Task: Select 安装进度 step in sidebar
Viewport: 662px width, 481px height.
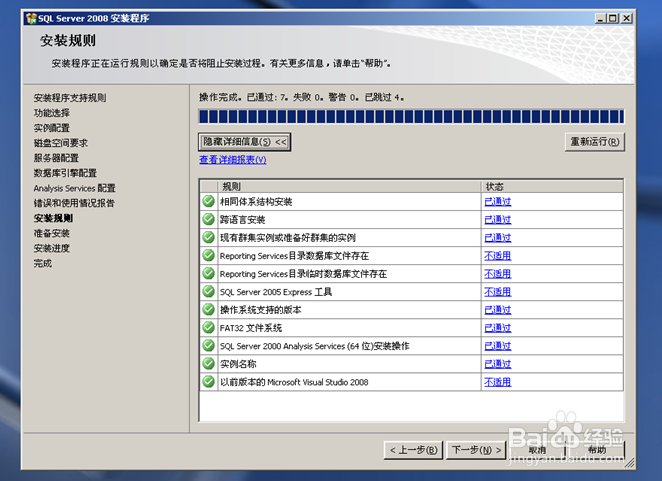Action: [52, 248]
